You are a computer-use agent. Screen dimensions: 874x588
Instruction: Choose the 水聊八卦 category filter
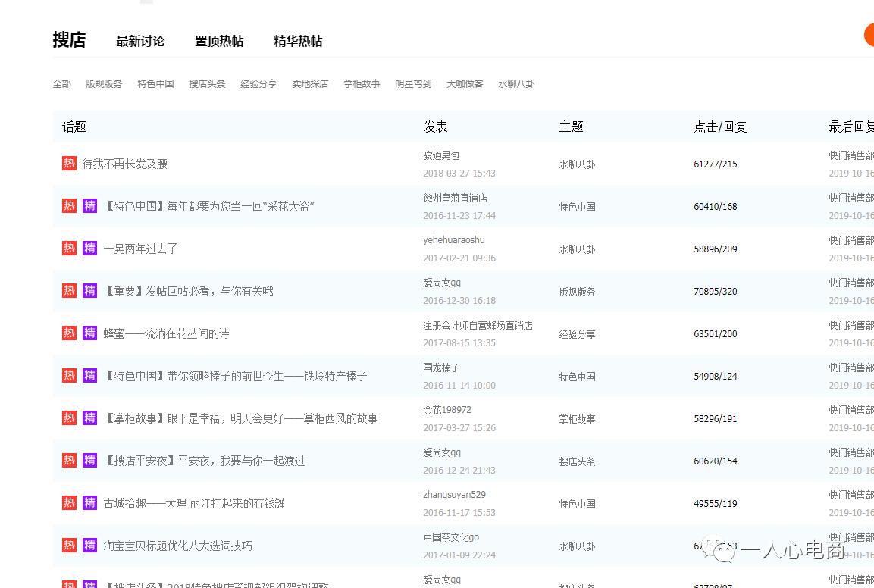[x=516, y=84]
